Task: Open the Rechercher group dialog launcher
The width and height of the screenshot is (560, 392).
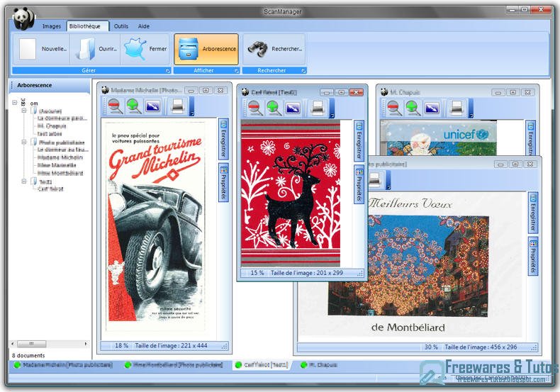Action: [x=303, y=71]
